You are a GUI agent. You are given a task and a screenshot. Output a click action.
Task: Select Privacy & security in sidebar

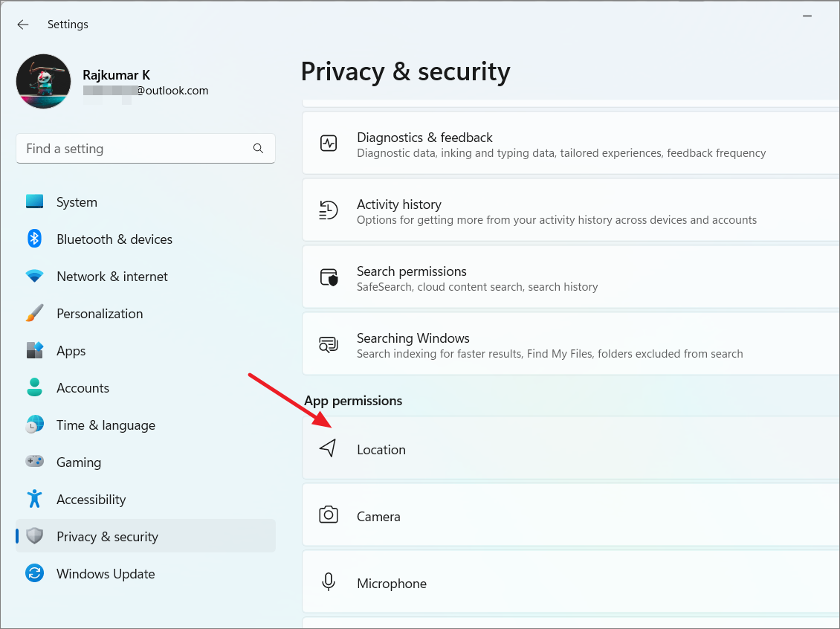(146, 536)
